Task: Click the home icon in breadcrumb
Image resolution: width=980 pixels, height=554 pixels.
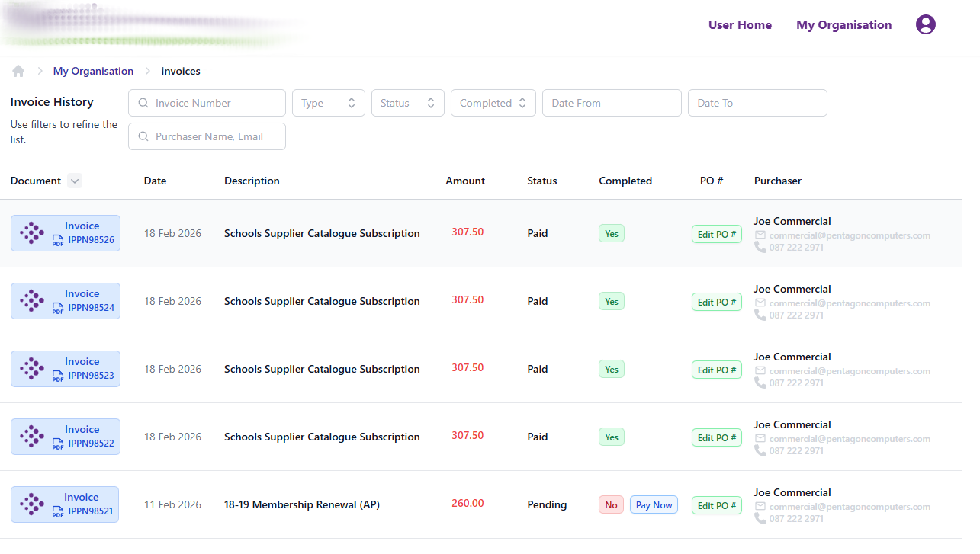Action: (18, 71)
